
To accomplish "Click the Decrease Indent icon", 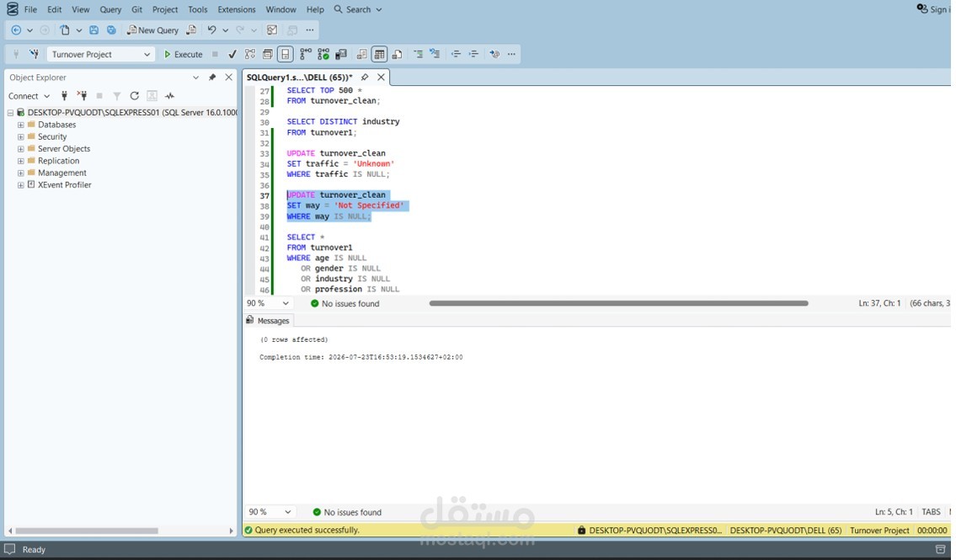I will 456,54.
